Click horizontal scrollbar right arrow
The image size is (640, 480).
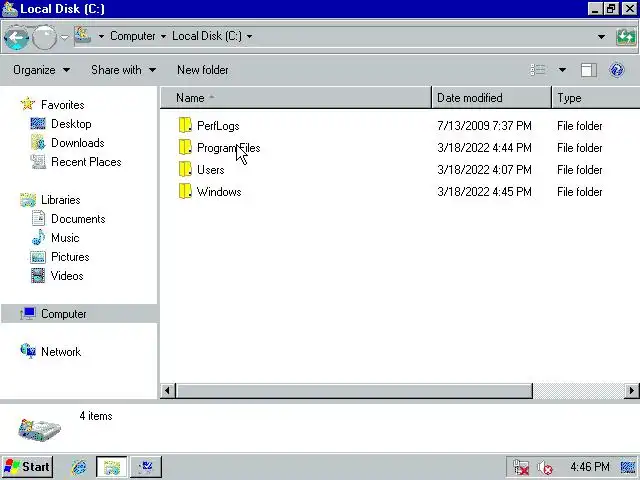tap(632, 391)
